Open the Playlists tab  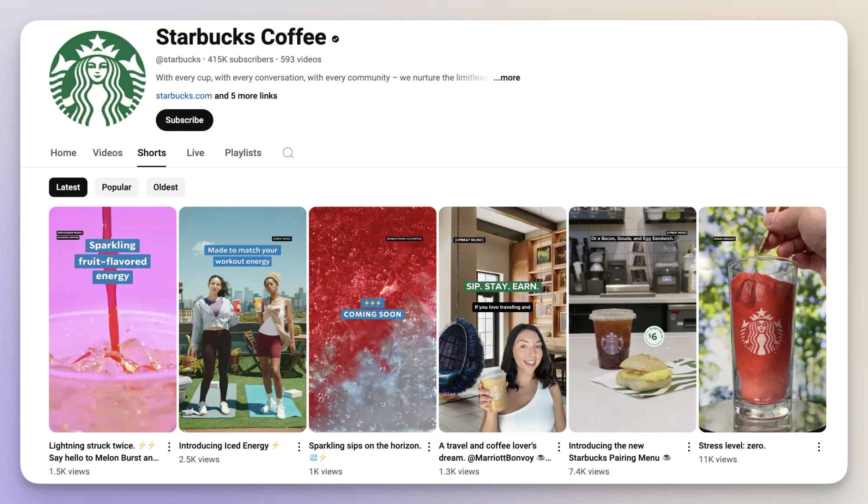click(243, 153)
